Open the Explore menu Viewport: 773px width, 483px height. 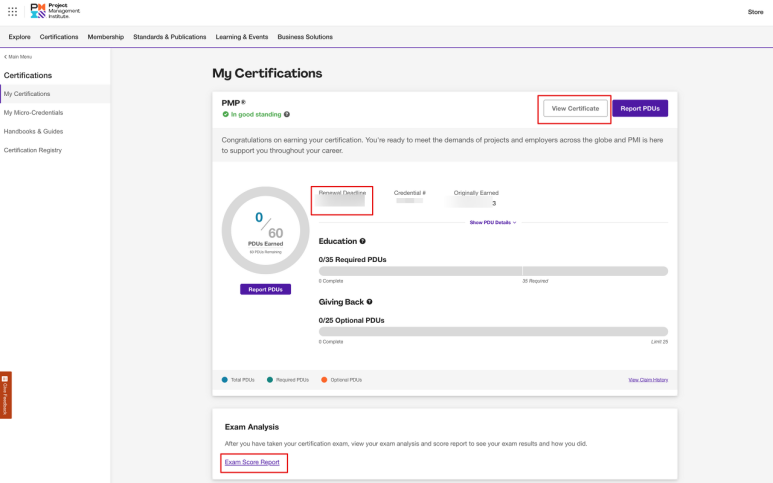19,37
